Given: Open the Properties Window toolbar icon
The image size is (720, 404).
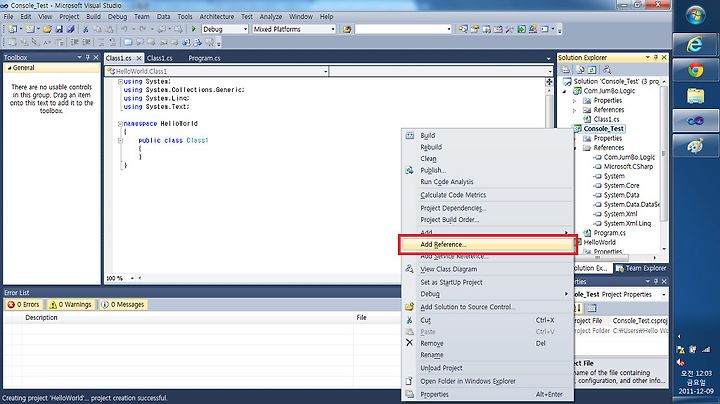Looking at the screenshot, I should point(475,29).
